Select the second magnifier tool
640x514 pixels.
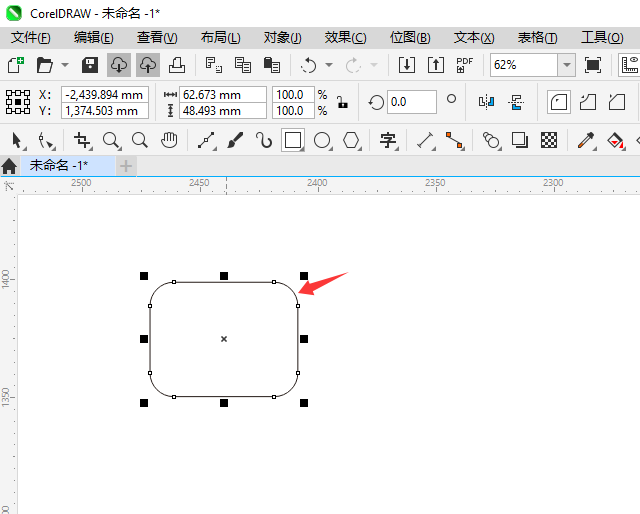[140, 140]
